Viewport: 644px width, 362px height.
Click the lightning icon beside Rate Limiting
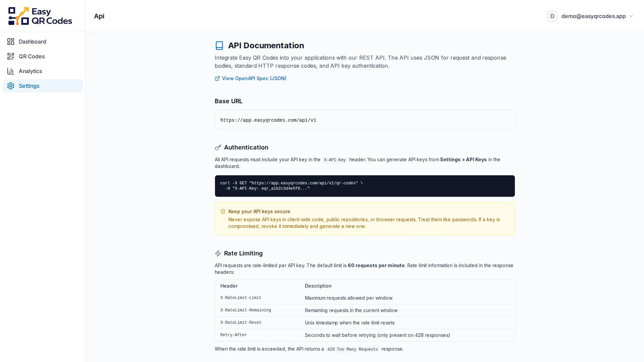pyautogui.click(x=218, y=253)
